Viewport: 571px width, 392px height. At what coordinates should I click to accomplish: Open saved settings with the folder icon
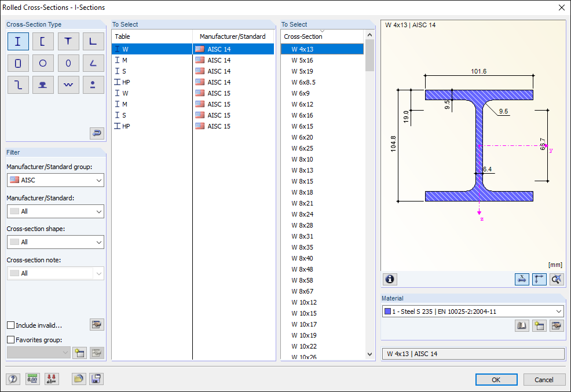click(x=78, y=379)
